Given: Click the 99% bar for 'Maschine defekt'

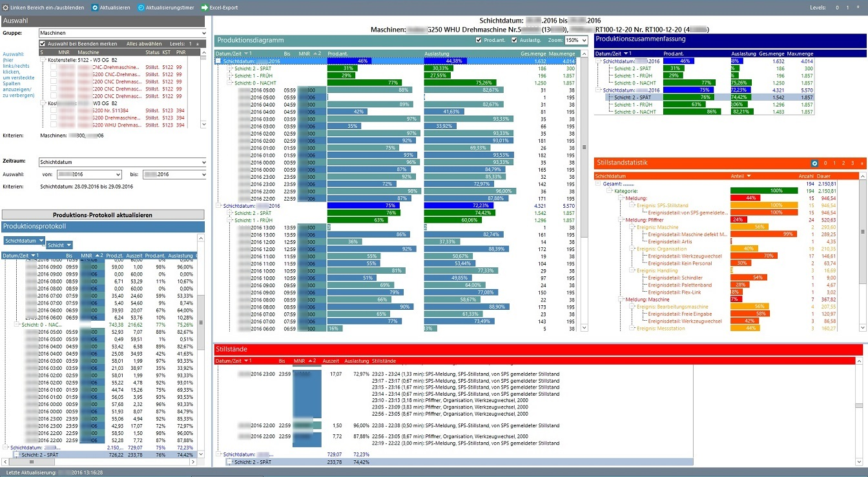Looking at the screenshot, I should (762, 234).
